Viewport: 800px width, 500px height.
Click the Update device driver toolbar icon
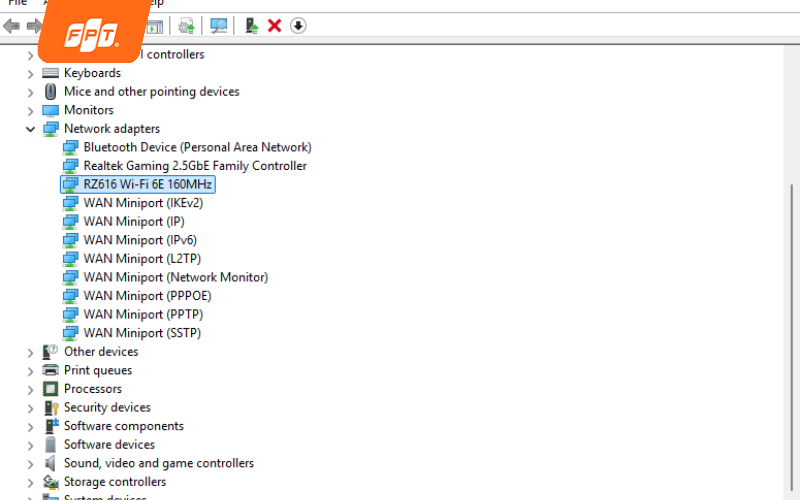point(251,25)
